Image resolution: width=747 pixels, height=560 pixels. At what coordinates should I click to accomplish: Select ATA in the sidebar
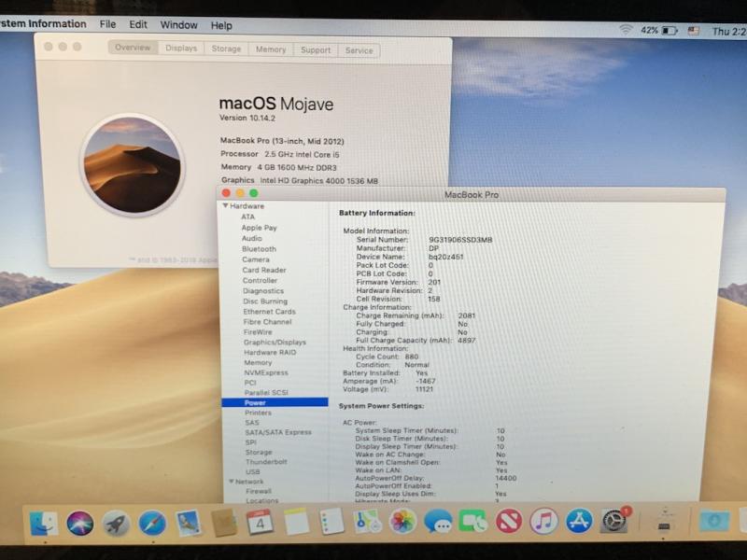tap(247, 217)
